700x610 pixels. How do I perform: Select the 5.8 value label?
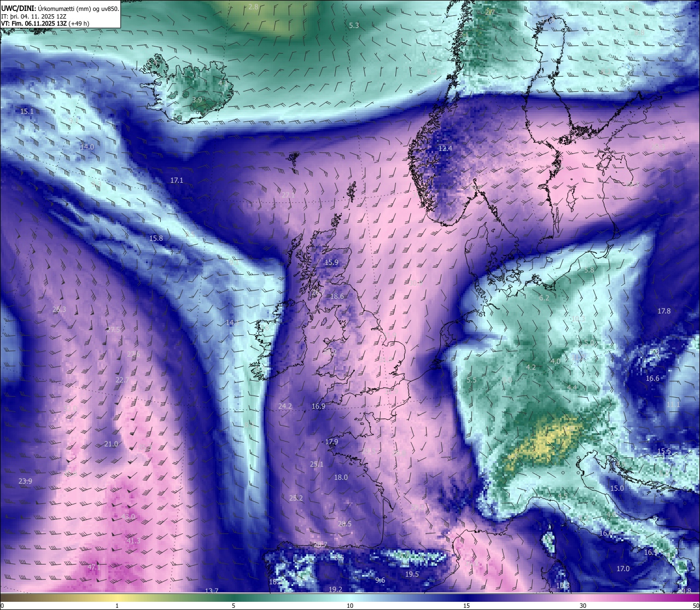click(589, 270)
